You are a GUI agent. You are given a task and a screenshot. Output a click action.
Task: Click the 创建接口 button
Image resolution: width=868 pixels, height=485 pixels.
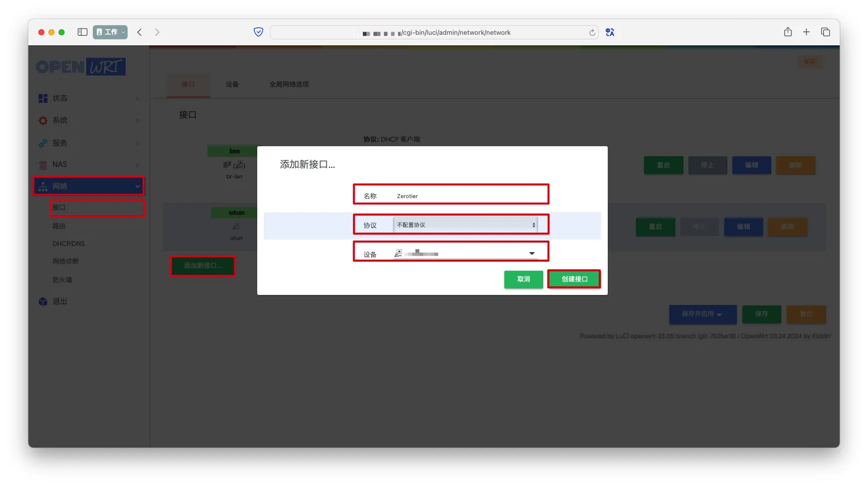point(574,279)
